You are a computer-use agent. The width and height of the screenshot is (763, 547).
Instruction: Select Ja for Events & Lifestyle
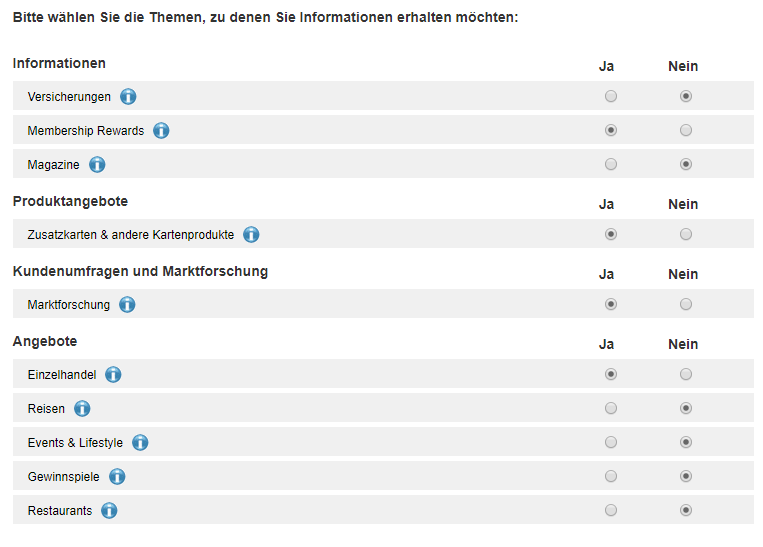click(611, 442)
